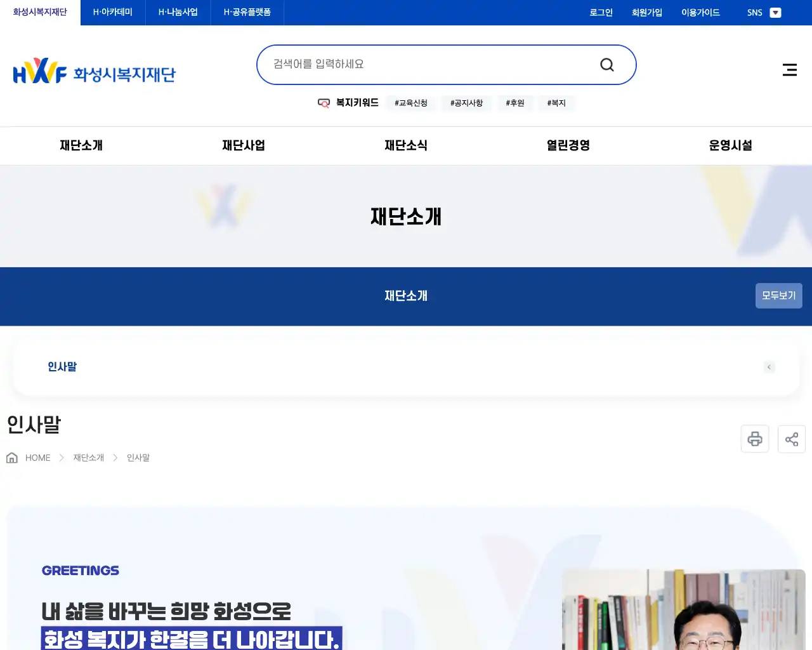Expand the SNS dropdown arrow

point(775,12)
